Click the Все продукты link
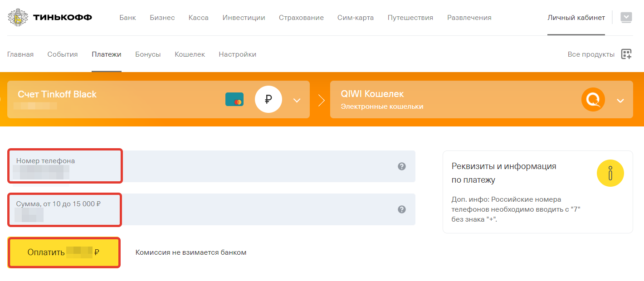The width and height of the screenshot is (644, 281). coord(591,54)
